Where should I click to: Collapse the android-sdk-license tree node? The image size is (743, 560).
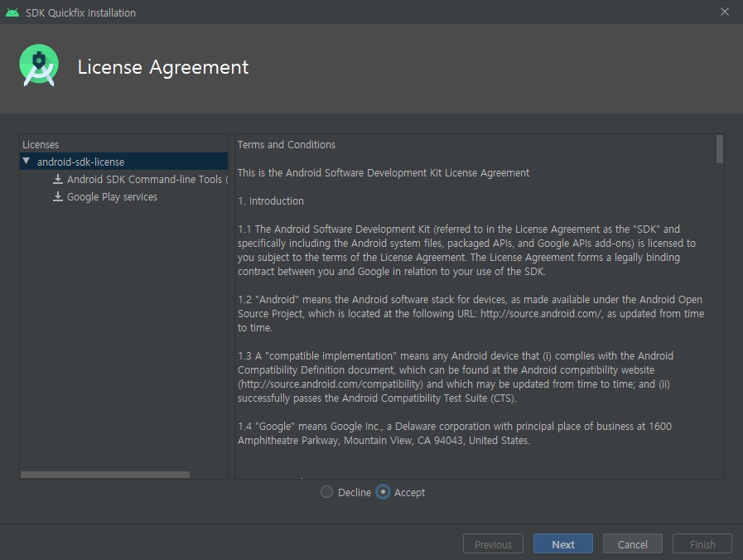pyautogui.click(x=27, y=162)
